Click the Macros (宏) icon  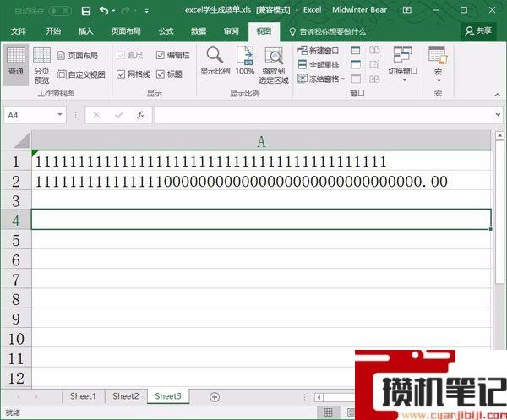[x=438, y=55]
